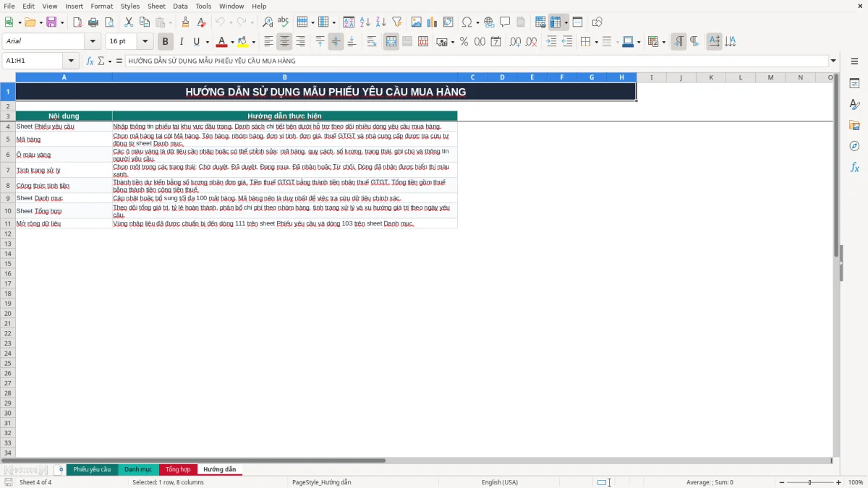Run the spelling check
This screenshot has width=868, height=488.
point(283,22)
